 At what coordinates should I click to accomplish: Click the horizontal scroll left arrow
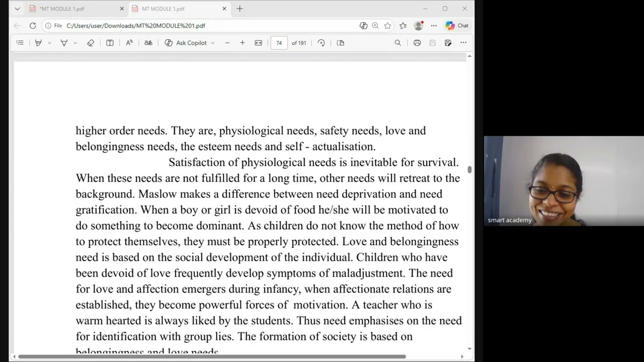coord(14,357)
